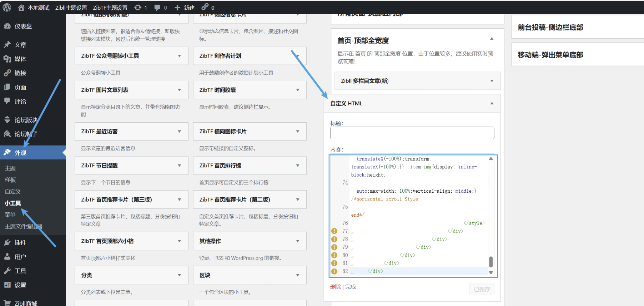Select the 菜单 submenu item
Screen dimensions: 644x306
tap(10, 214)
